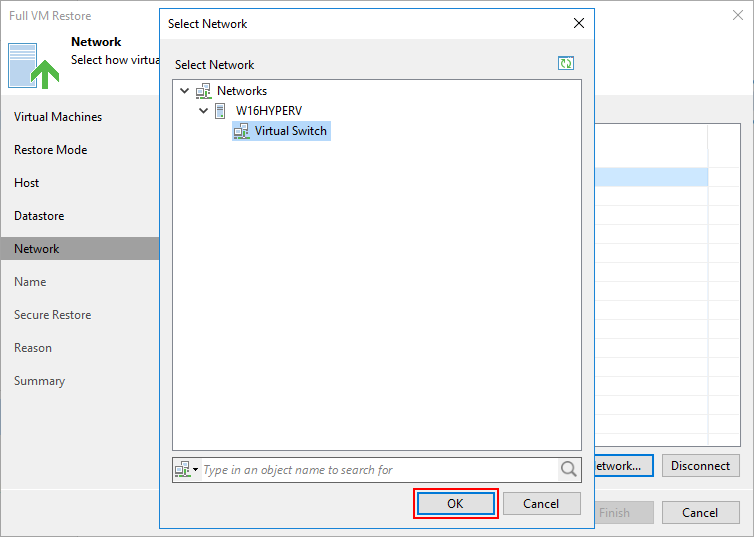This screenshot has height=537, width=754.
Task: Confirm selection with OK button
Action: click(455, 503)
